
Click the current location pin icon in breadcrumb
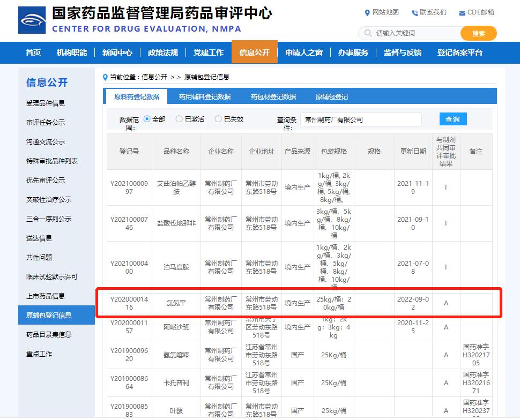click(106, 77)
